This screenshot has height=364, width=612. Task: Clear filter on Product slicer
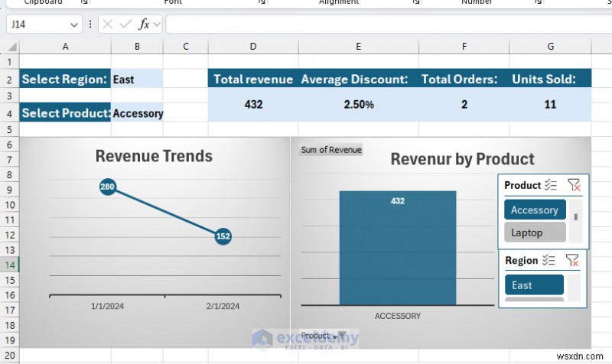pyautogui.click(x=575, y=185)
